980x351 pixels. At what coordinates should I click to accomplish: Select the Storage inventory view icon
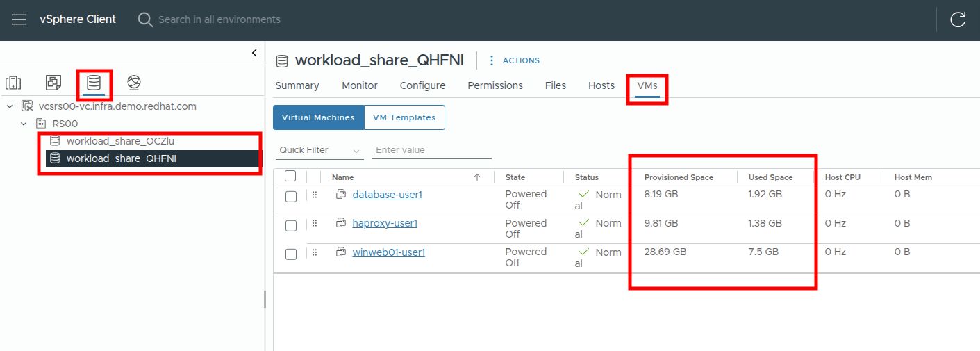[94, 83]
